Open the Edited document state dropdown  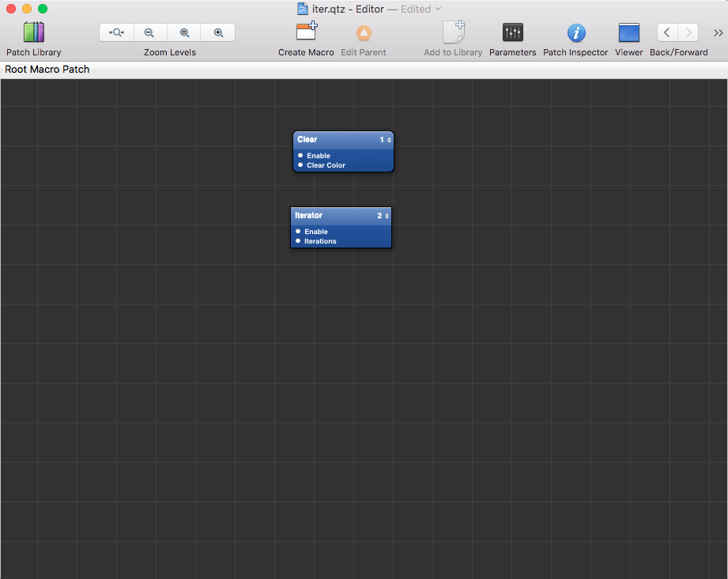[421, 9]
